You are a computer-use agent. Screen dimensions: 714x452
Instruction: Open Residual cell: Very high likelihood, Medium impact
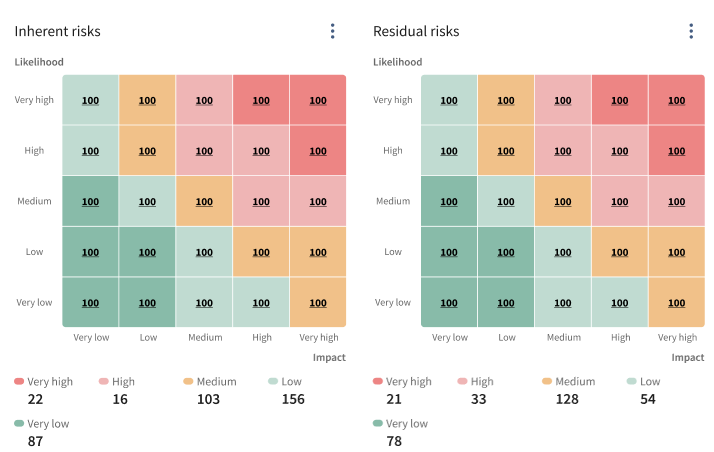(563, 100)
